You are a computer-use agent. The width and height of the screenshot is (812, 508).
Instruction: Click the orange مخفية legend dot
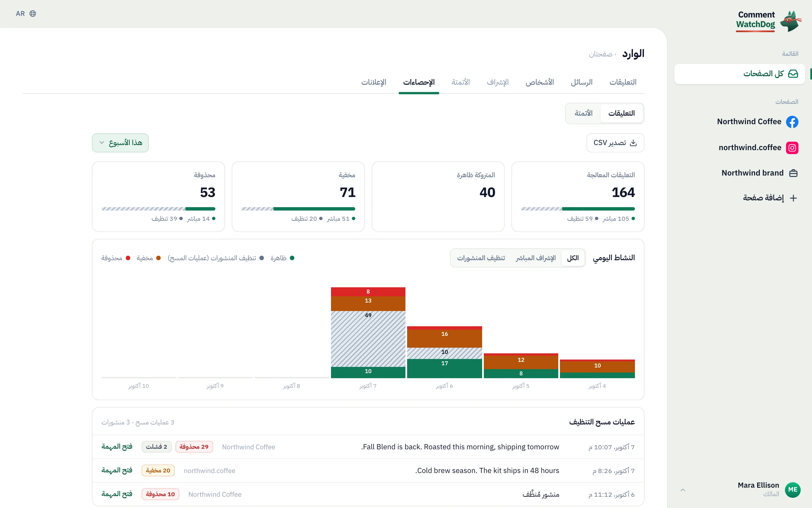(158, 258)
